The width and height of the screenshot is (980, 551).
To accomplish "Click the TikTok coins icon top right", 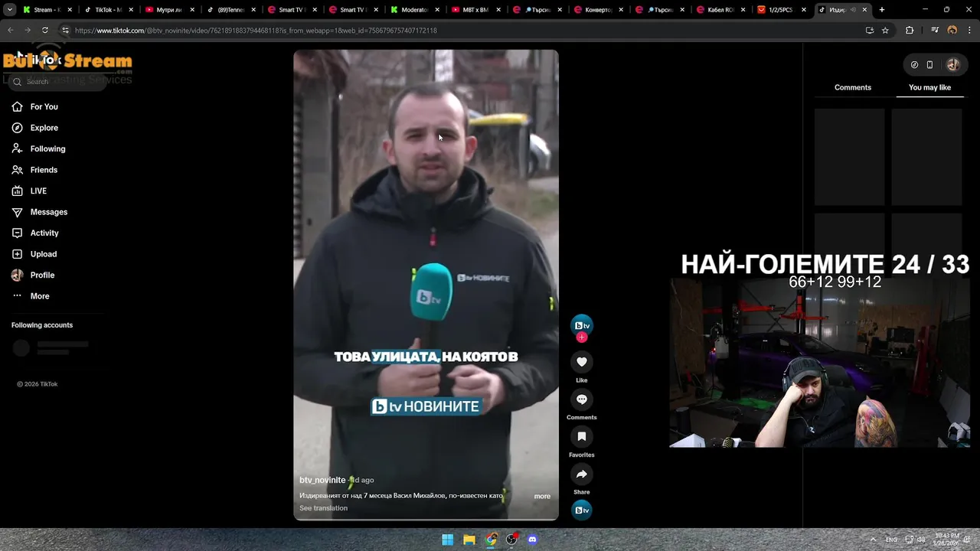I will coord(914,65).
